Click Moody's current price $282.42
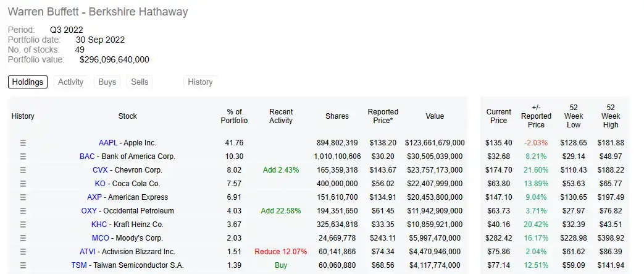 click(x=499, y=238)
